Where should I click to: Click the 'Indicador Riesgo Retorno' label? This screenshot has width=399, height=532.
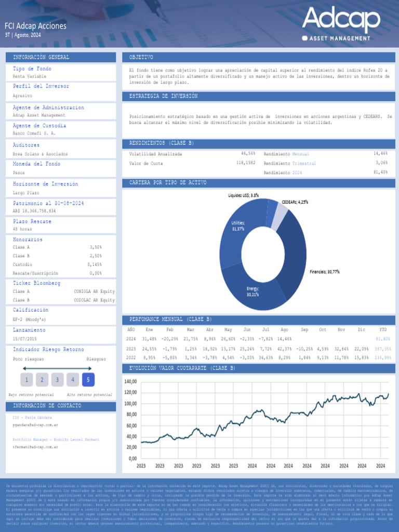click(x=48, y=349)
